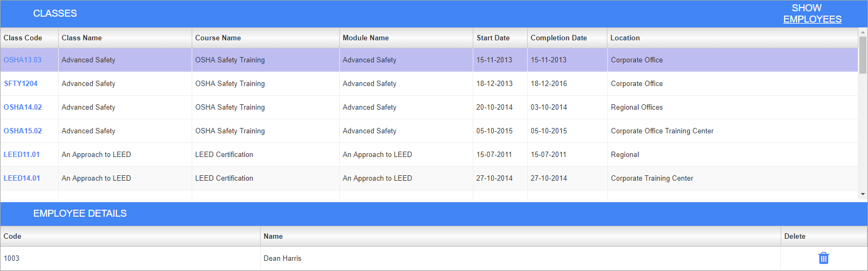Click the Show Employees link

point(811,14)
